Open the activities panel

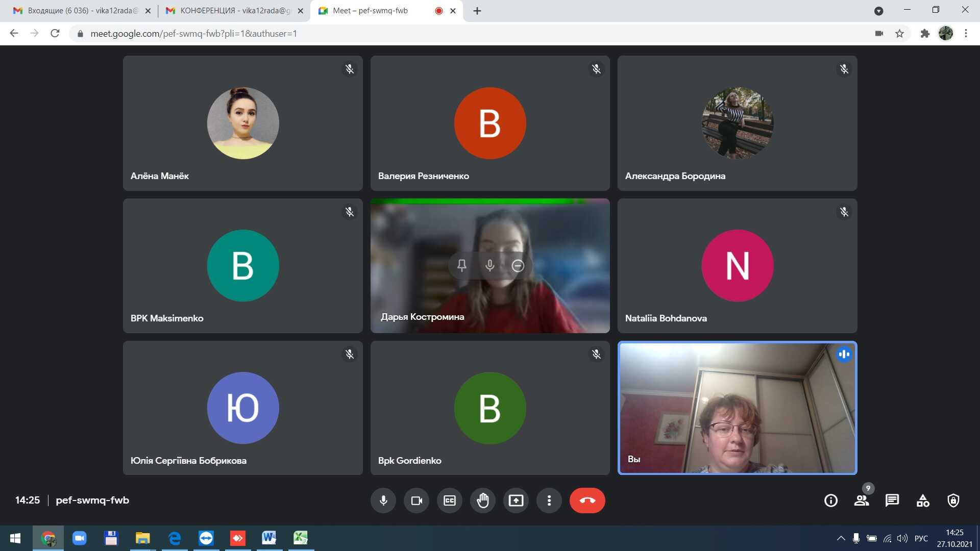[923, 500]
